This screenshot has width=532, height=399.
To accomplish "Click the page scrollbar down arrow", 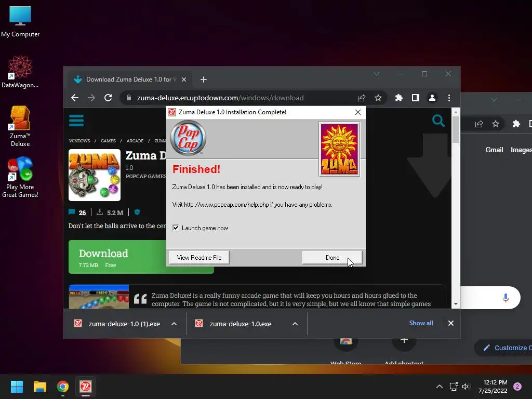I will tap(456, 304).
